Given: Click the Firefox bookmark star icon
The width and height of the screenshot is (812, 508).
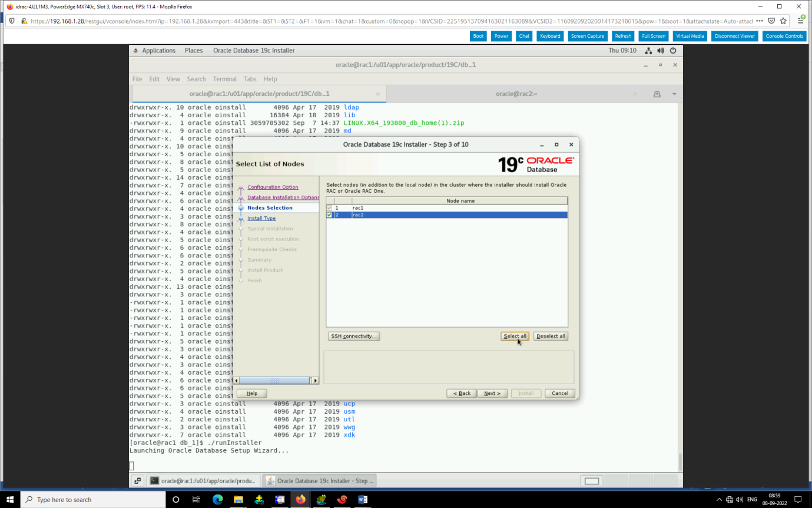Looking at the screenshot, I should point(783,21).
